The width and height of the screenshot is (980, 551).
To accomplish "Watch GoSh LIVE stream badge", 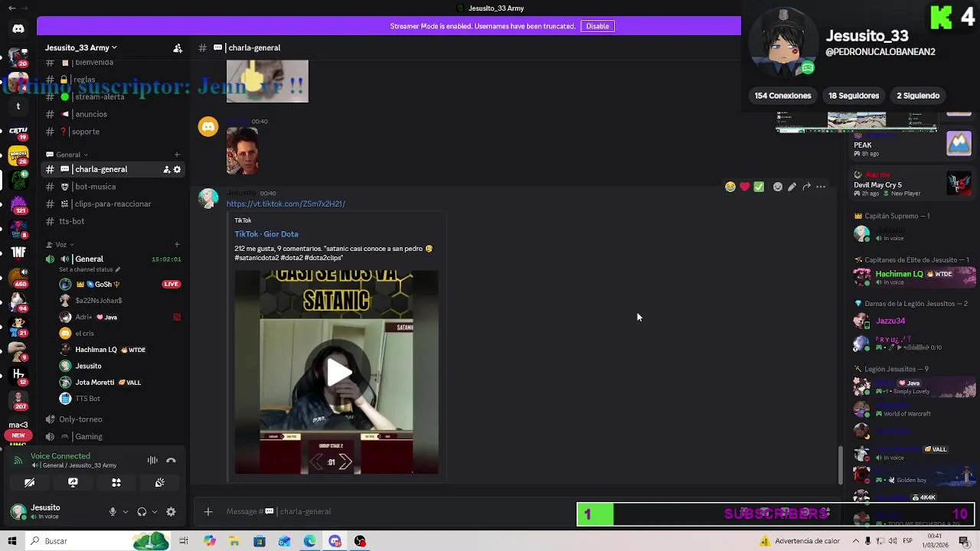I will tap(171, 285).
